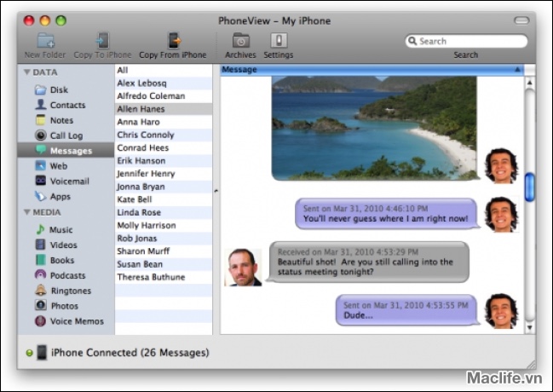Collapse the DATA section triangle

[x=26, y=72]
